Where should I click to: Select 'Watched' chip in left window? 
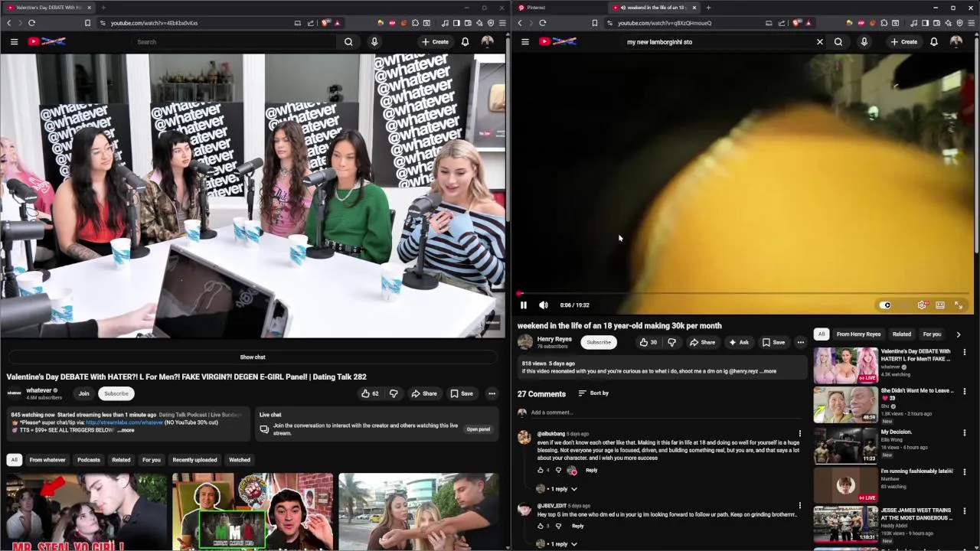click(x=240, y=460)
